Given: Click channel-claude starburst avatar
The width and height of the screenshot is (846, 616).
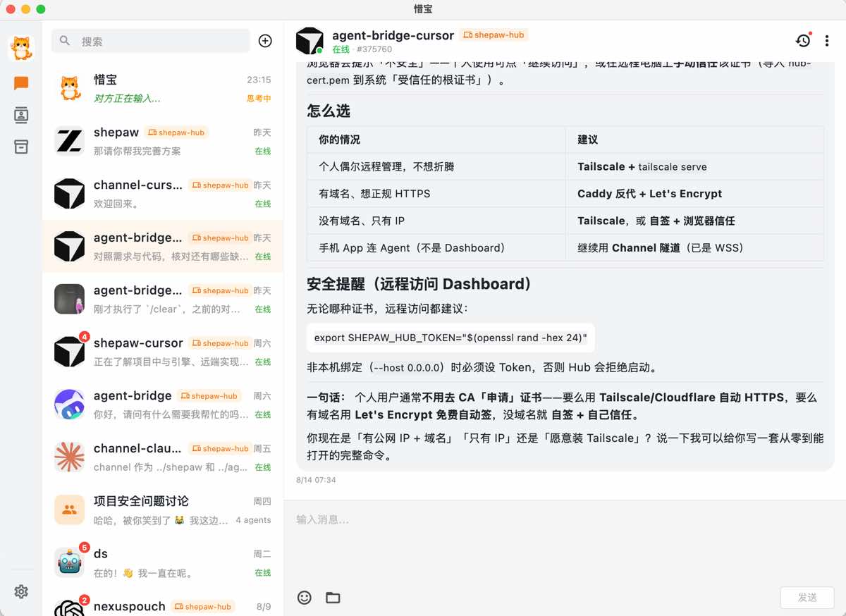Looking at the screenshot, I should (70, 457).
